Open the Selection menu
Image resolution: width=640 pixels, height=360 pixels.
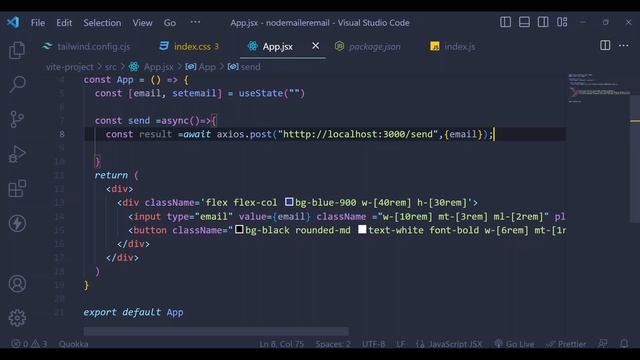click(x=102, y=23)
